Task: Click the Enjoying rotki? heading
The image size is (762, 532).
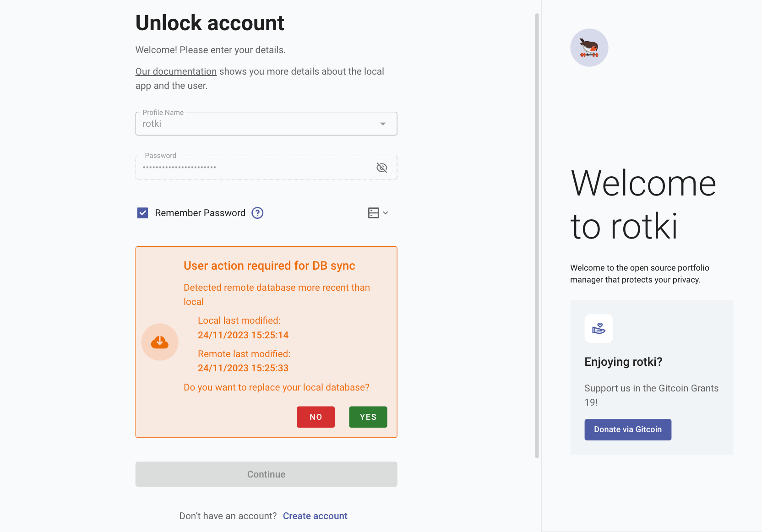Action: [x=623, y=362]
